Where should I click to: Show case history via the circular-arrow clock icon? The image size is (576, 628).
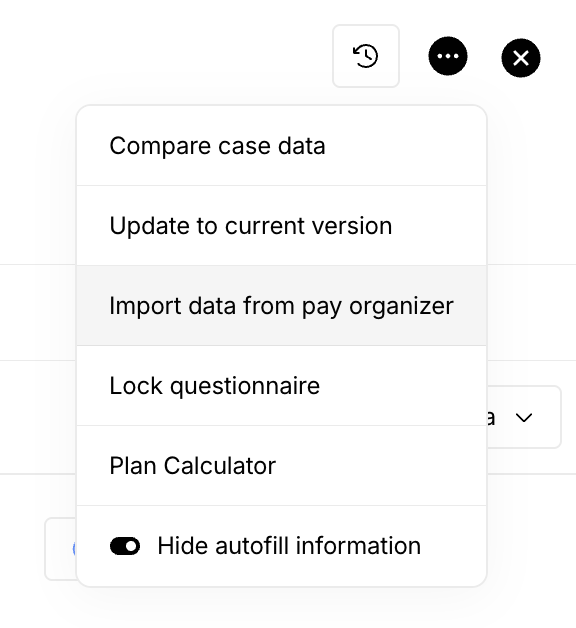[x=366, y=56]
